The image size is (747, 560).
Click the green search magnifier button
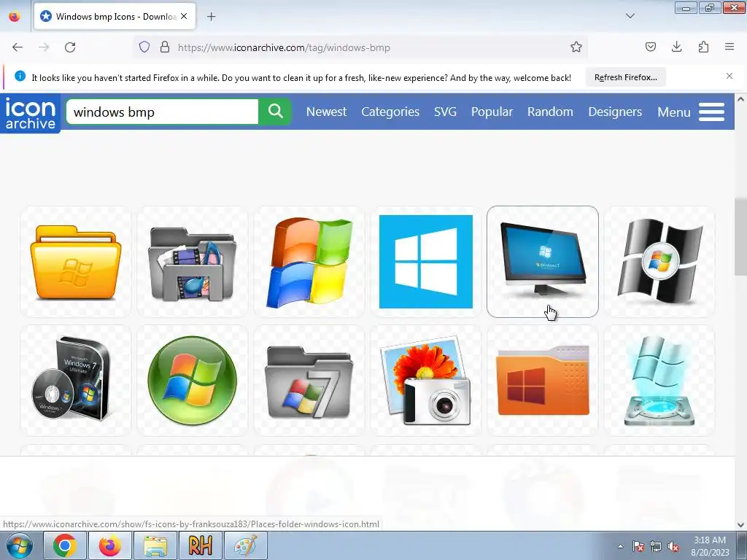pyautogui.click(x=275, y=112)
